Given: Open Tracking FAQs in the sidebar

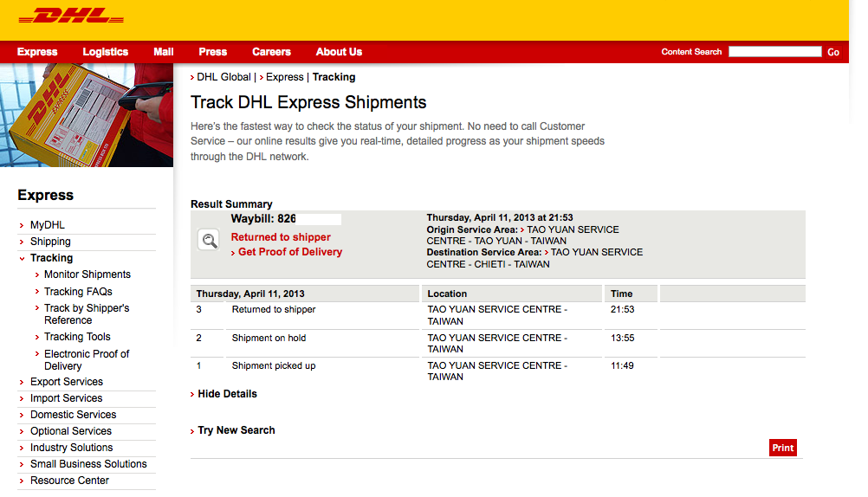Looking at the screenshot, I should click(x=78, y=292).
